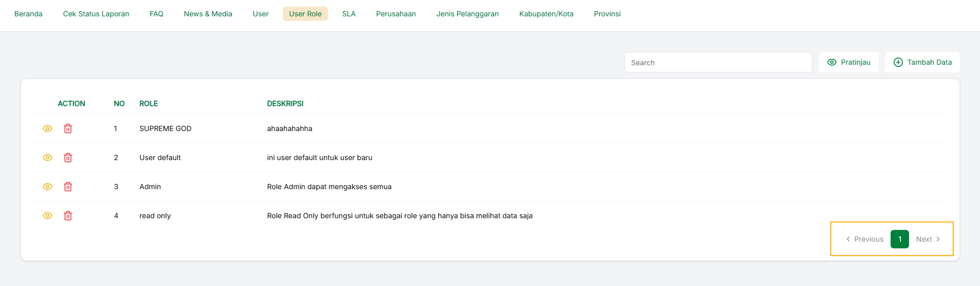Focus the Search input field

[x=718, y=62]
